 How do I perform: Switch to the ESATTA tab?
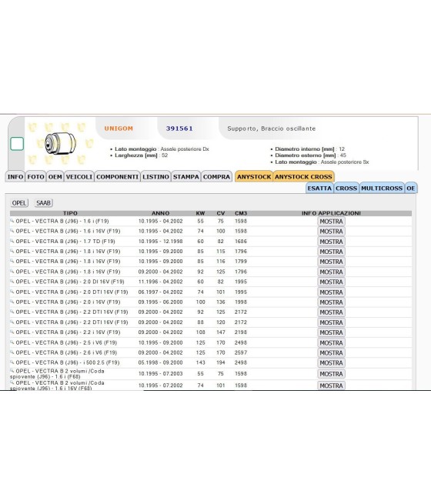(319, 188)
